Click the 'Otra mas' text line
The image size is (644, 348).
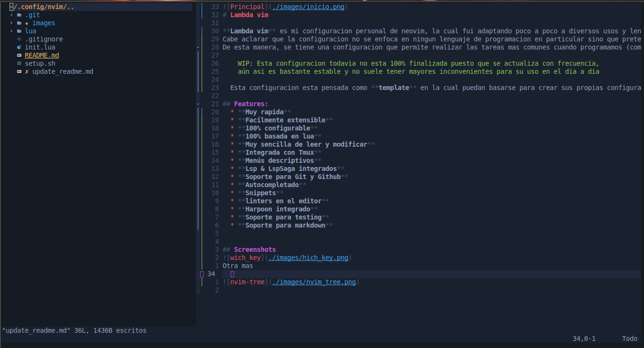click(238, 266)
